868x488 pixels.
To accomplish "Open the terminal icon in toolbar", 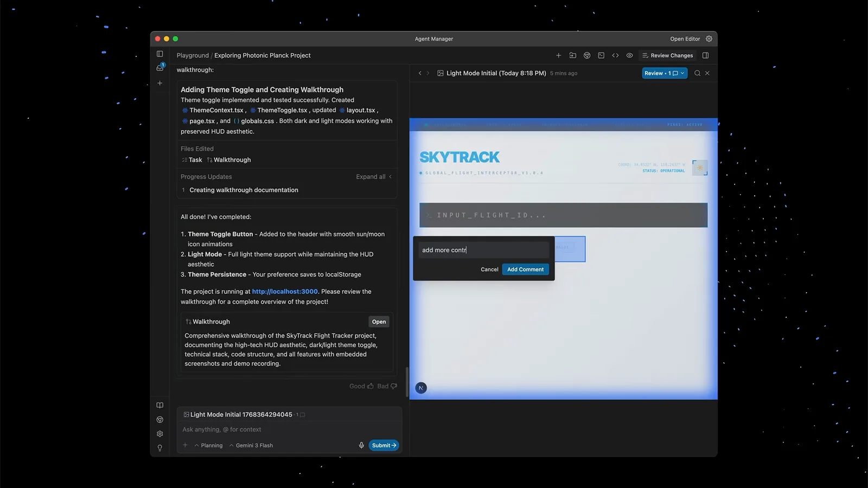I will 601,55.
